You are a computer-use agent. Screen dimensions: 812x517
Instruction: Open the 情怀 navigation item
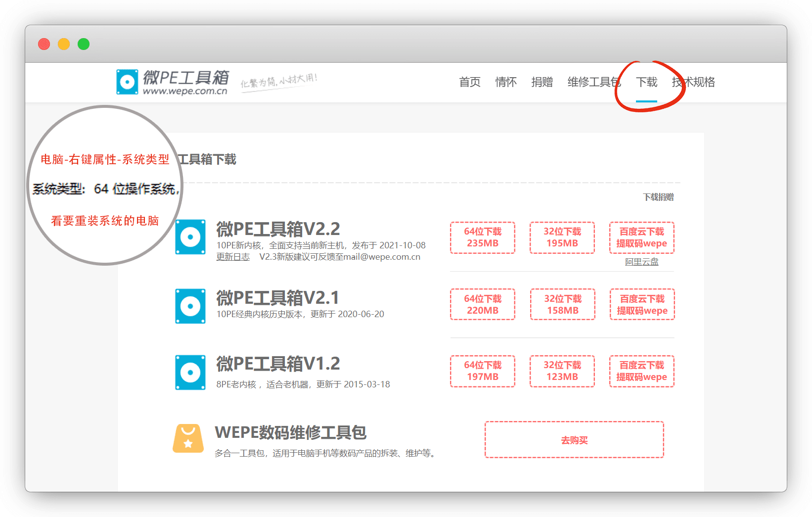click(x=506, y=82)
